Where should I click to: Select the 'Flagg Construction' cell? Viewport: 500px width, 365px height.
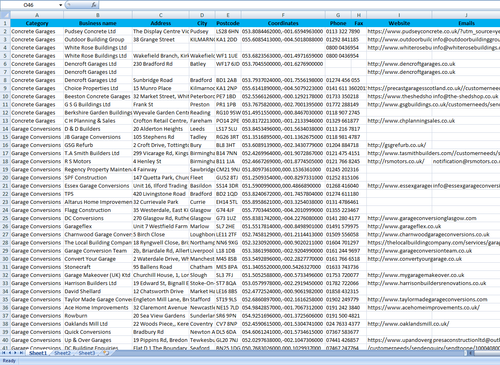98,210
